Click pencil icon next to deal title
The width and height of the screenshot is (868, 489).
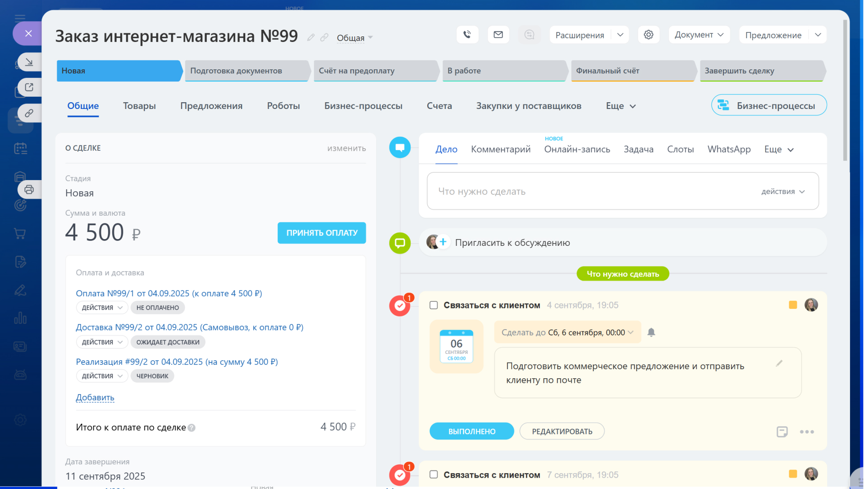click(311, 37)
